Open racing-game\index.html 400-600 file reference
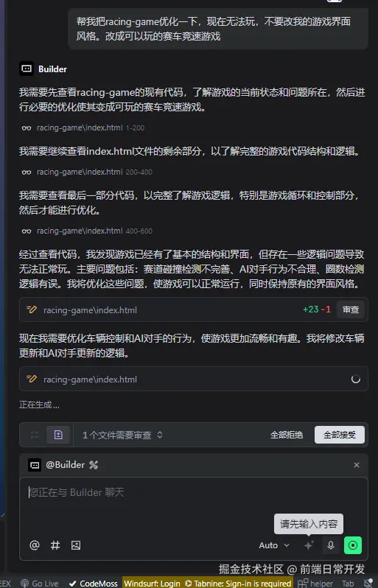 tap(94, 231)
